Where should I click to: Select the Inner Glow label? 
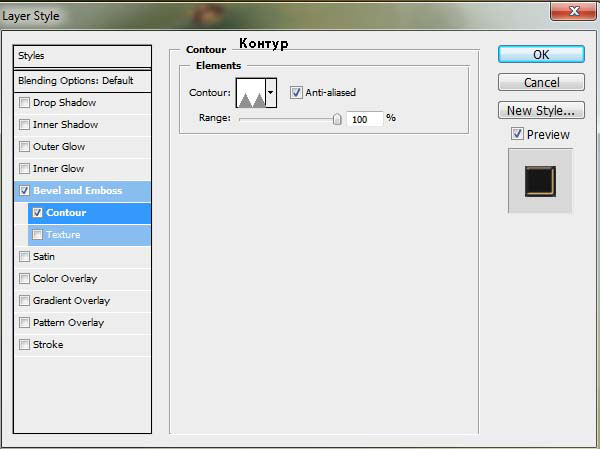coord(59,168)
